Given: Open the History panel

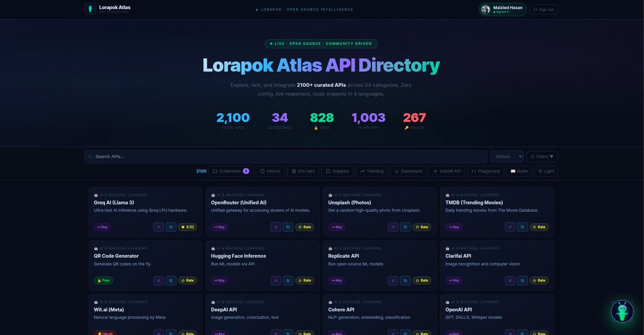Looking at the screenshot, I should 270,171.
